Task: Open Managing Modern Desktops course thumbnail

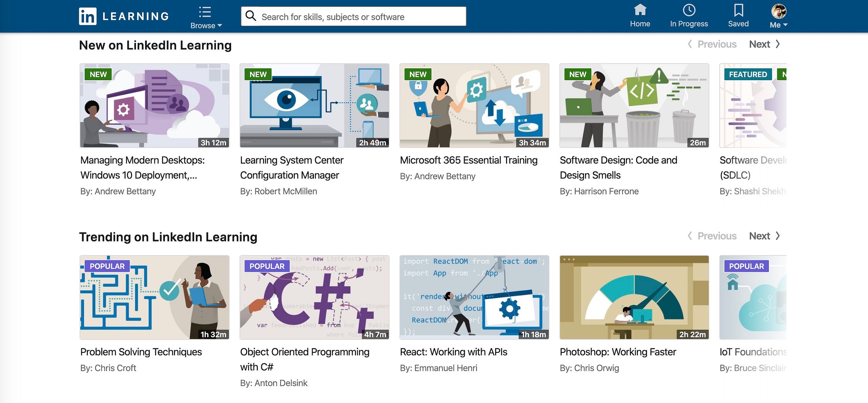Action: (x=154, y=106)
